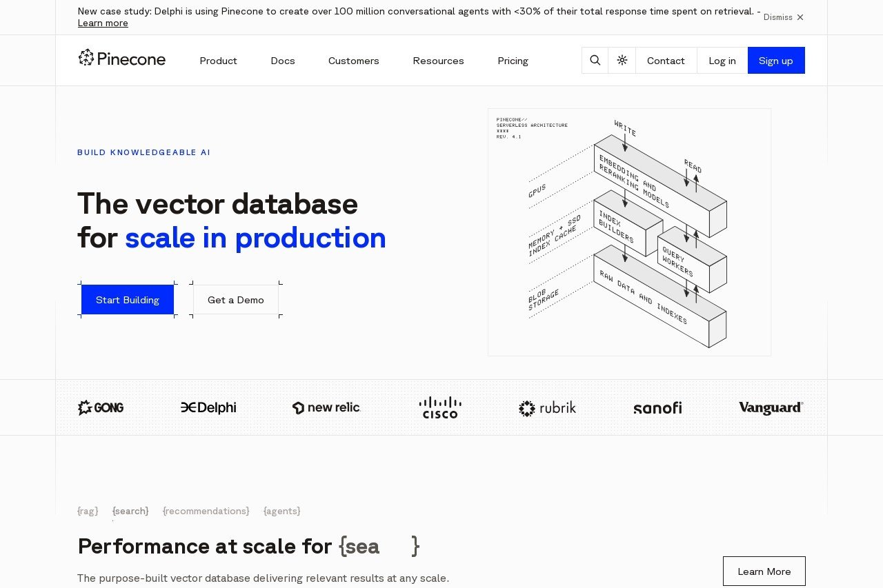The image size is (883, 588).
Task: Click the purpose-built vector database description
Action: pos(263,578)
